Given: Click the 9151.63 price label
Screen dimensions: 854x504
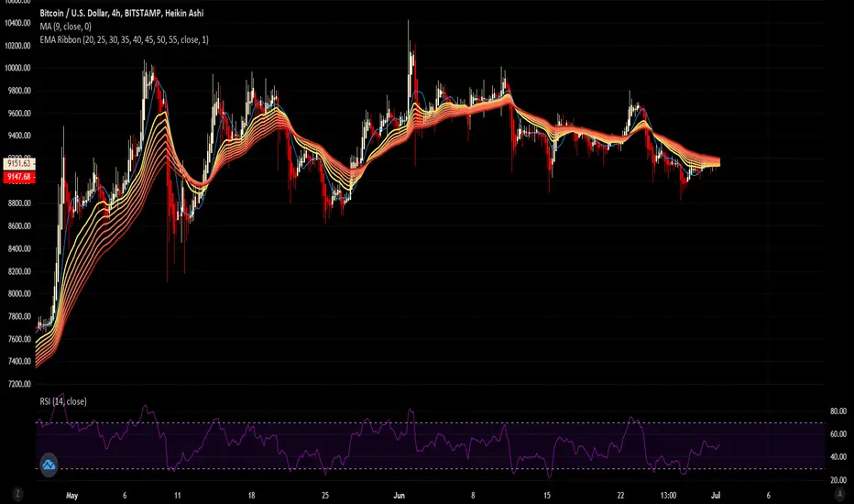Looking at the screenshot, I should point(19,163).
